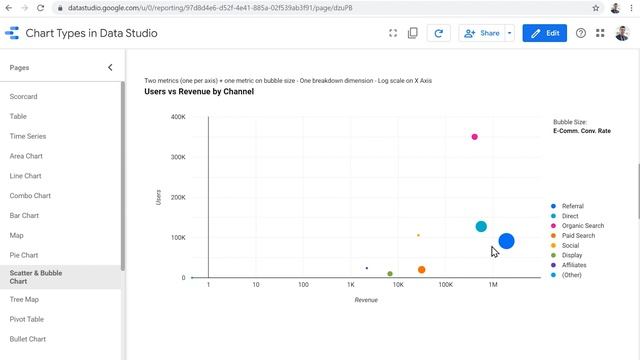
Task: Click the pink Organic Search bubble
Action: coord(474,137)
